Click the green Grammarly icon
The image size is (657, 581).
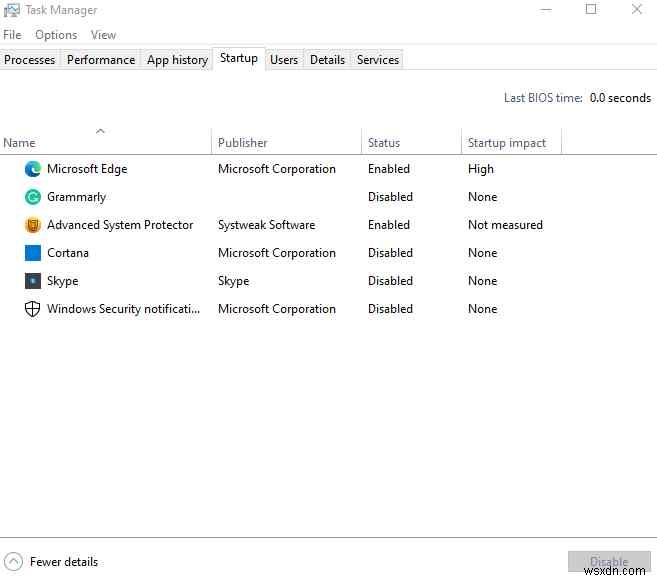pos(33,197)
